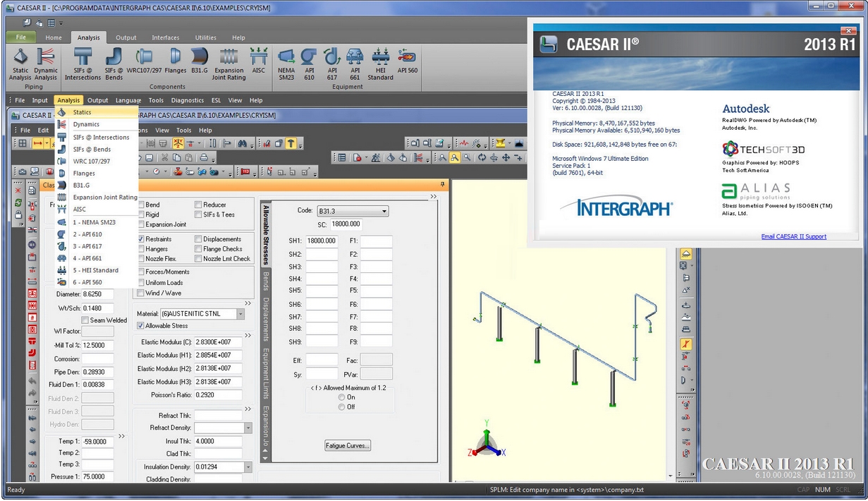Open Flanges ribbon module
This screenshot has height=501, width=868.
(176, 61)
